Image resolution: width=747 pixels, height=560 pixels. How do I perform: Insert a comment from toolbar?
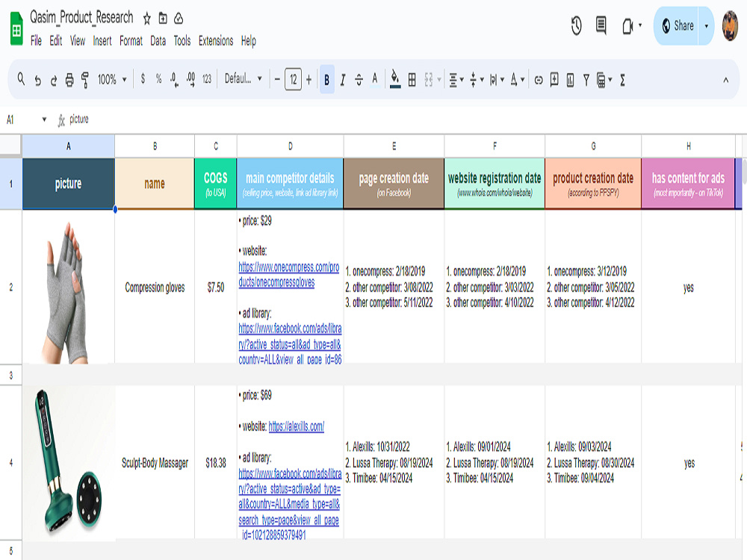(x=554, y=80)
